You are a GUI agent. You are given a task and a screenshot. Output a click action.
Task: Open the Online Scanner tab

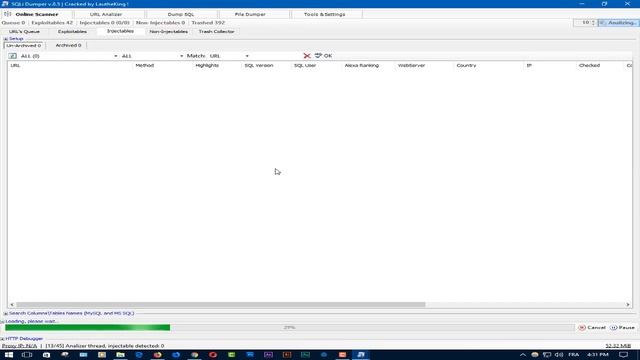[x=37, y=14]
